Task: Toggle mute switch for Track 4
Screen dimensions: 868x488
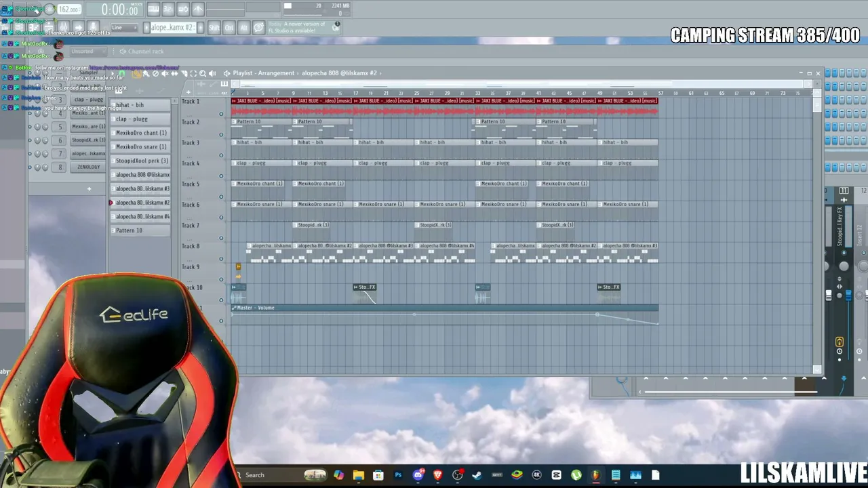Action: tap(221, 176)
